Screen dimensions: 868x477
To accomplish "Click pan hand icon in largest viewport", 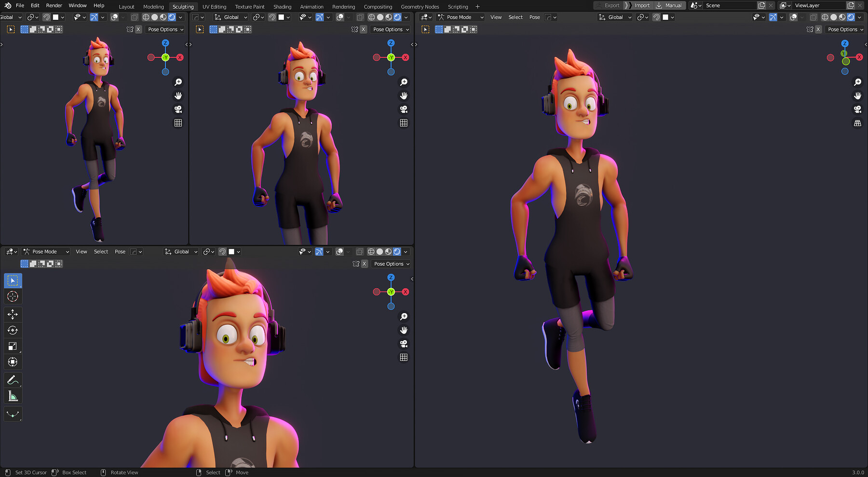I will [x=857, y=96].
